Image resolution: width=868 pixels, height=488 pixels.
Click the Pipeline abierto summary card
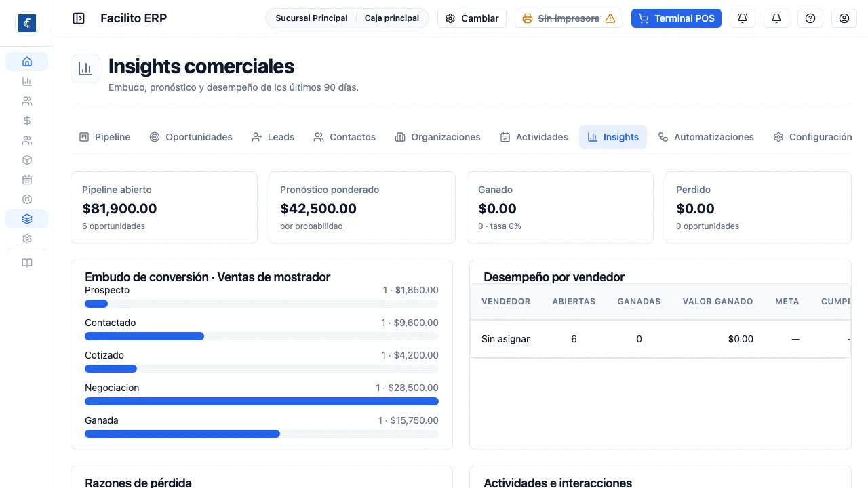click(164, 207)
